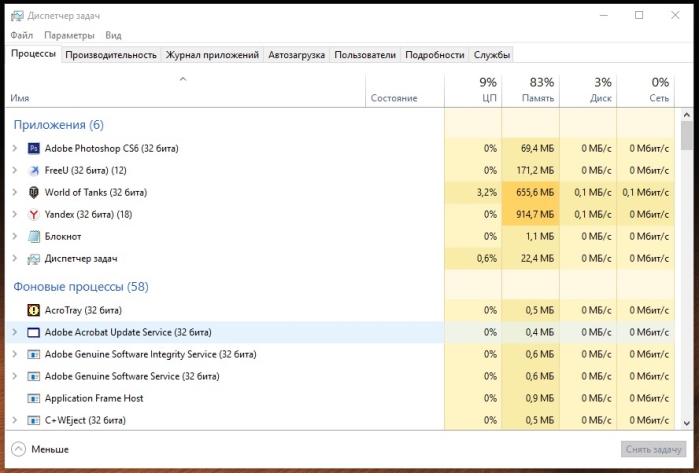Viewport: 699px width, 473px height.
Task: Click the Меньше collapse arrow icon
Action: 18,449
